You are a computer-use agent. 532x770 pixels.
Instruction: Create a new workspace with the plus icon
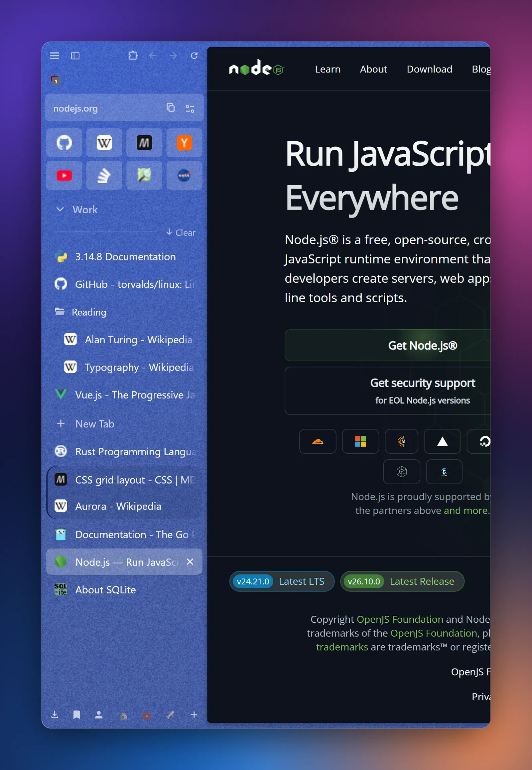[x=194, y=715]
